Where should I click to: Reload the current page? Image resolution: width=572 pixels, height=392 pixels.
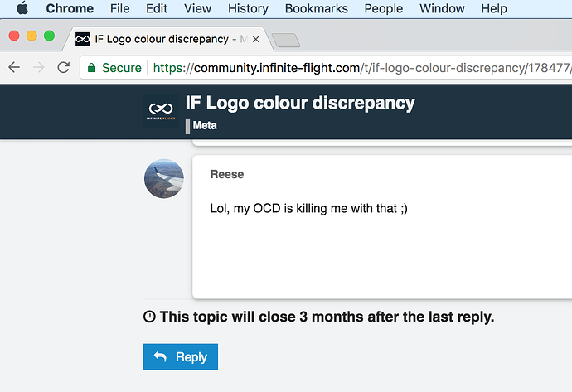pyautogui.click(x=63, y=68)
